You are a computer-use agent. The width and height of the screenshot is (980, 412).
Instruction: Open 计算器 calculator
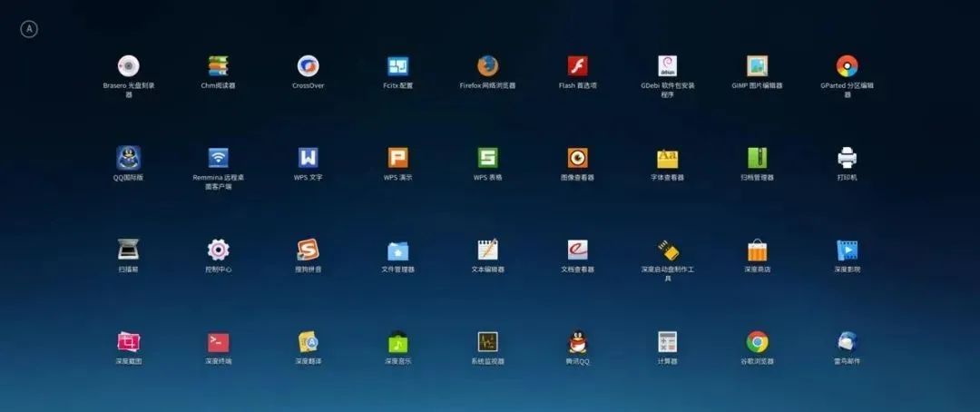(x=668, y=341)
